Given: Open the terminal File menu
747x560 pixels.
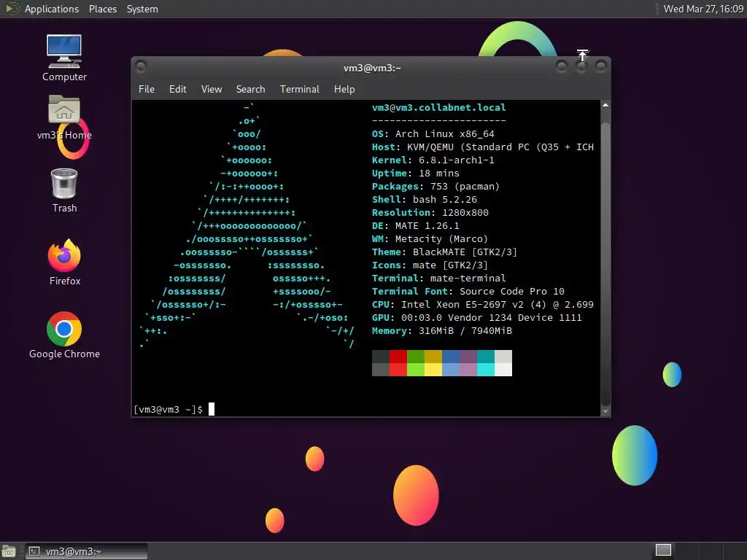Looking at the screenshot, I should (x=146, y=89).
